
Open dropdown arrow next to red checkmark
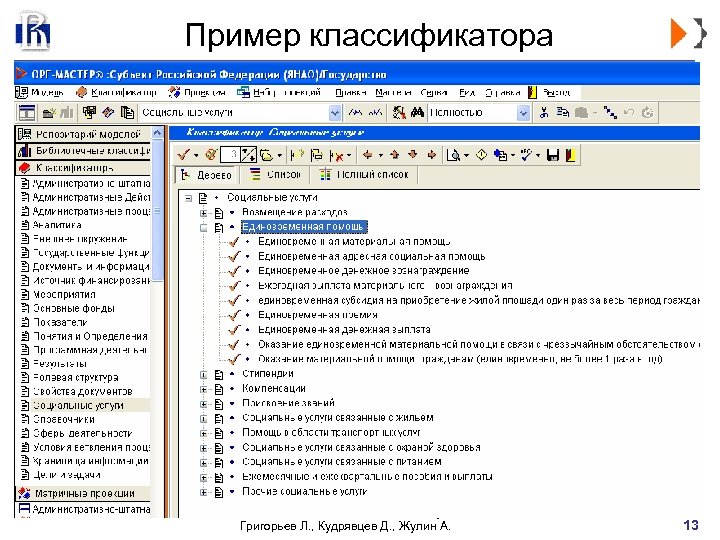point(195,156)
